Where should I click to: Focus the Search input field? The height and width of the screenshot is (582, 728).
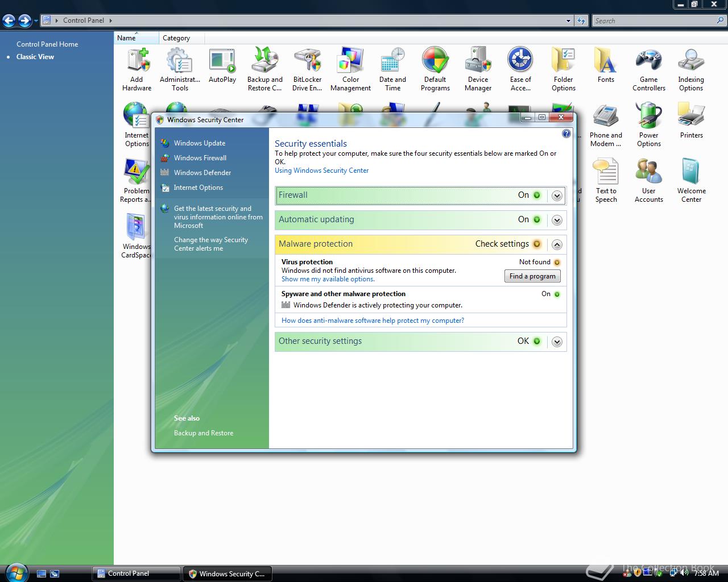pos(653,20)
